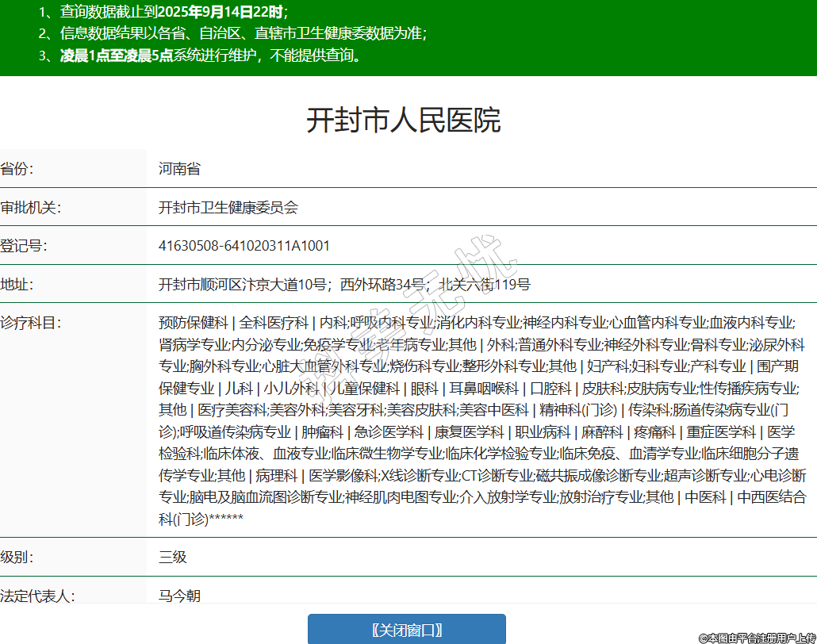Select the 登记号 field label

click(x=24, y=246)
